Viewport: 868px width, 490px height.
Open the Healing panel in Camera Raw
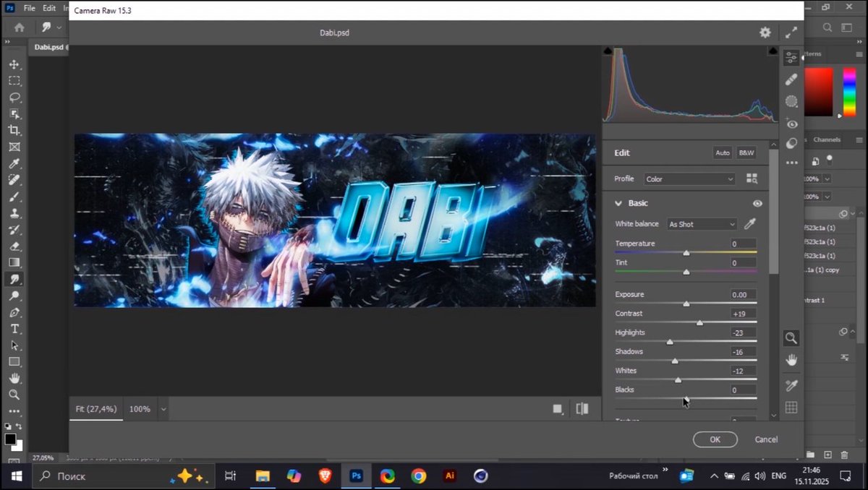point(791,79)
